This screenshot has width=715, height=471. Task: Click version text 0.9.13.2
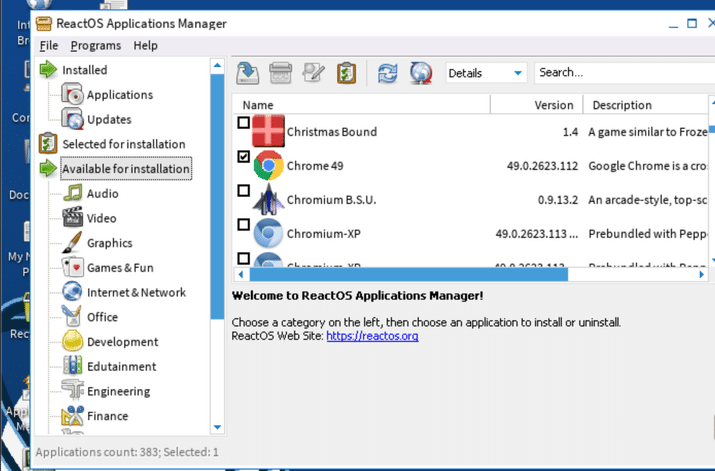point(558,200)
